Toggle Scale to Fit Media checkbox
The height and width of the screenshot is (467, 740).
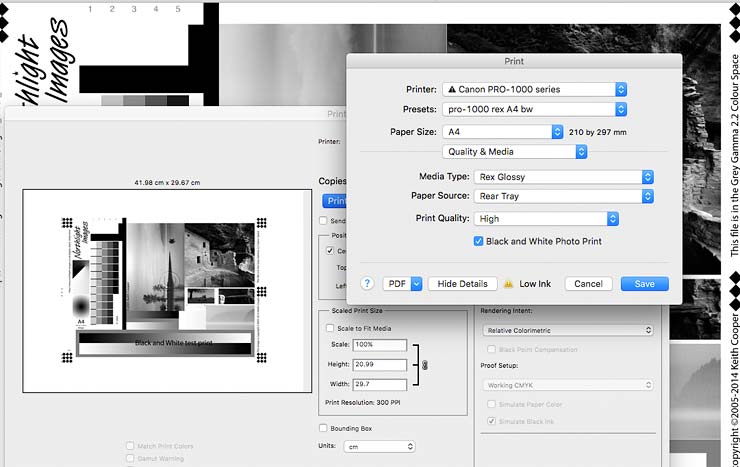[330, 328]
